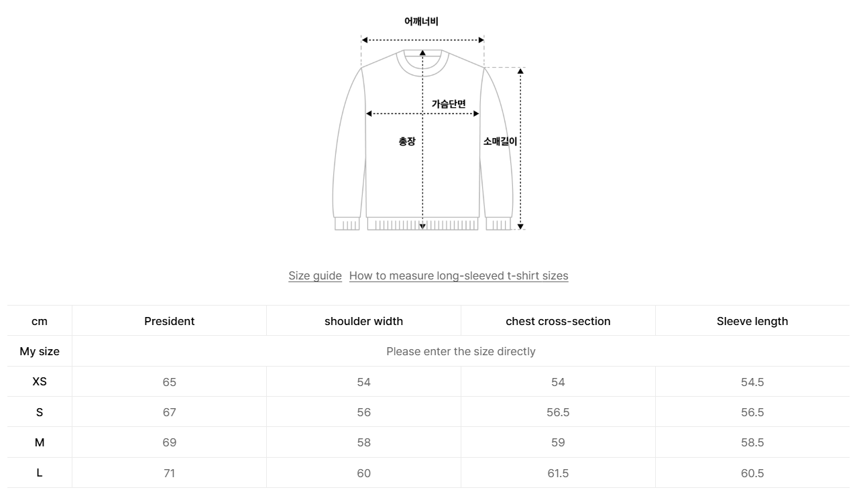Select the S size row label
861x504 pixels.
tap(40, 412)
